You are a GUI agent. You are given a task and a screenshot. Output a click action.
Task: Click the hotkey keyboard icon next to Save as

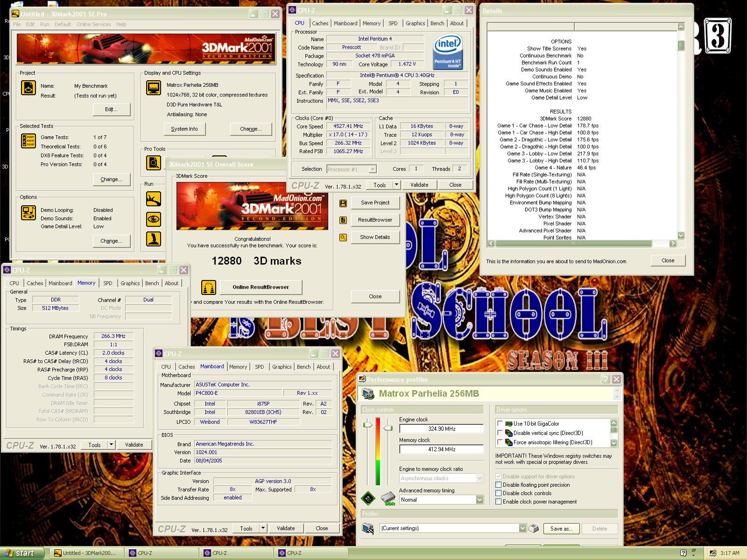coord(534,528)
